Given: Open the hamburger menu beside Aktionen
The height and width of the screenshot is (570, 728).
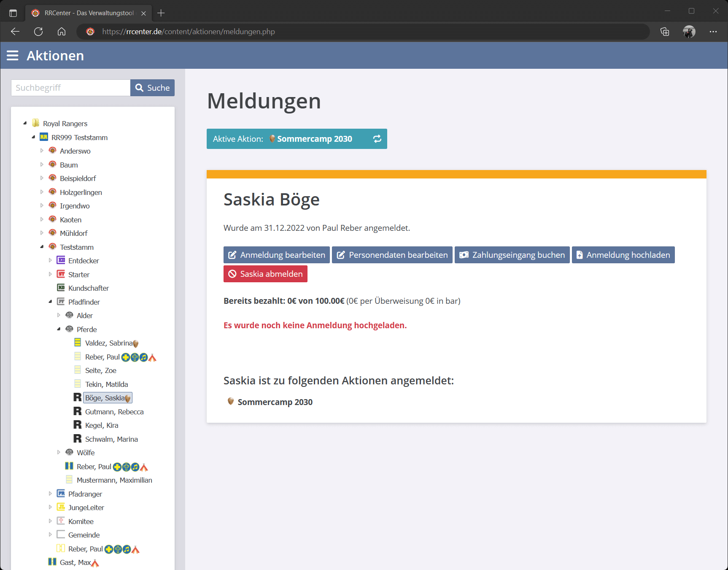Looking at the screenshot, I should tap(13, 55).
